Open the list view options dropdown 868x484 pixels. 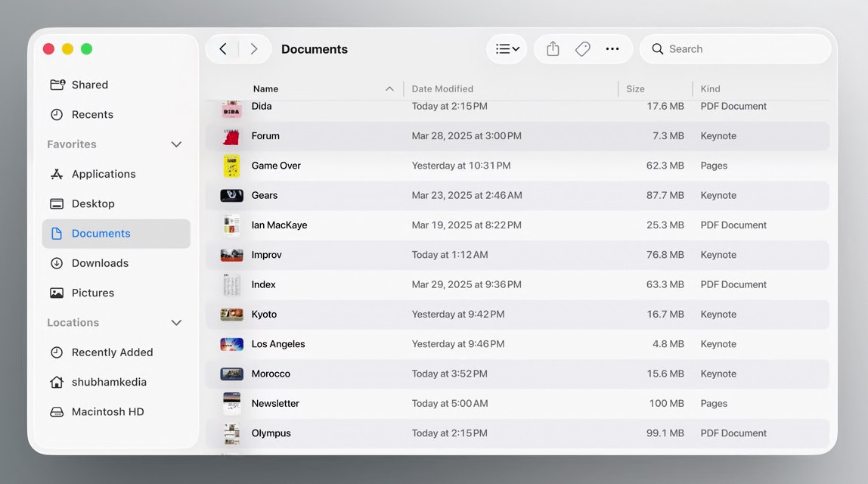pos(507,48)
